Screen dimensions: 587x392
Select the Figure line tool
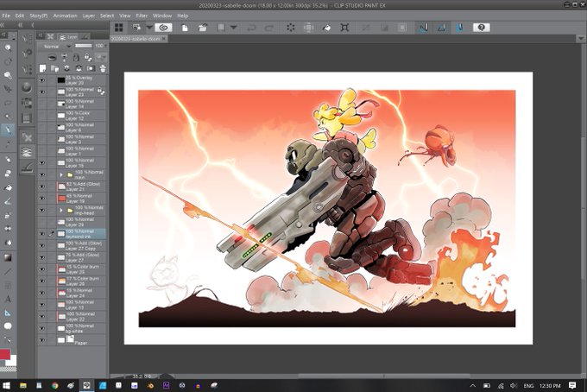pos(8,271)
